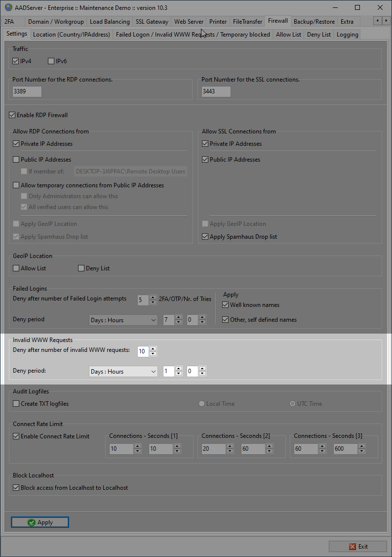
Task: Select the UTC Time radio button
Action: click(293, 404)
